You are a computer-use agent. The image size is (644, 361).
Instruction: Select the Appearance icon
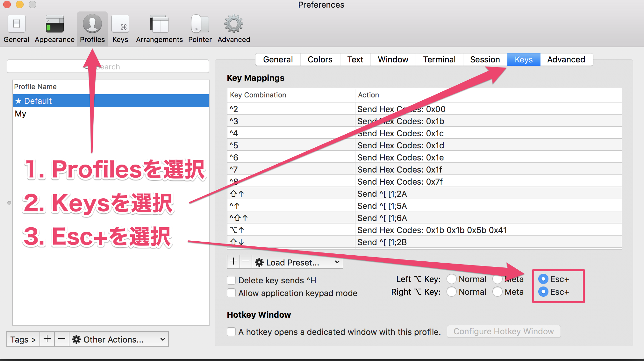(54, 28)
